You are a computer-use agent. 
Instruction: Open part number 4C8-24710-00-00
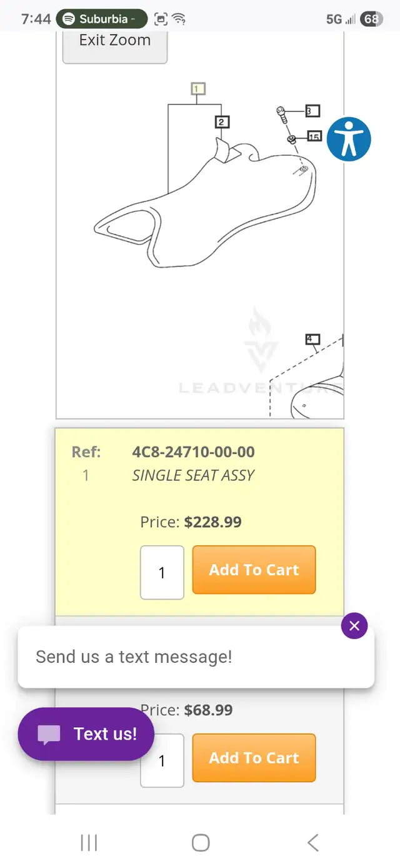(193, 452)
